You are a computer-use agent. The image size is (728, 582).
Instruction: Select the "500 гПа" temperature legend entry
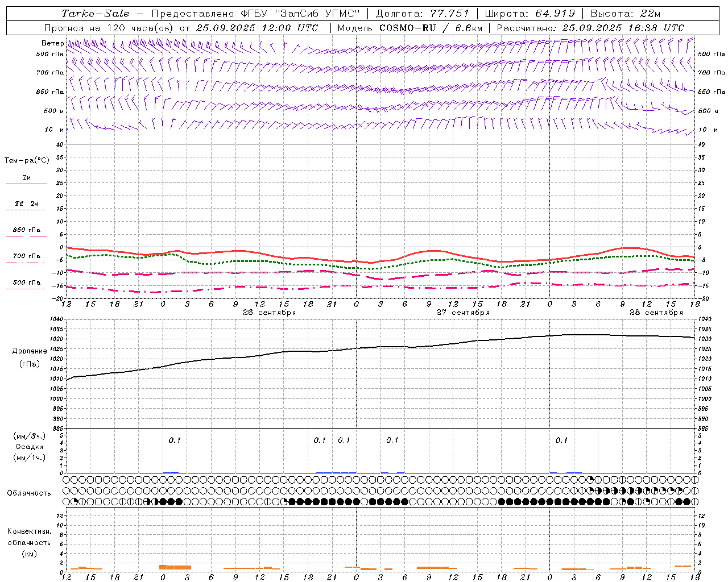click(27, 282)
